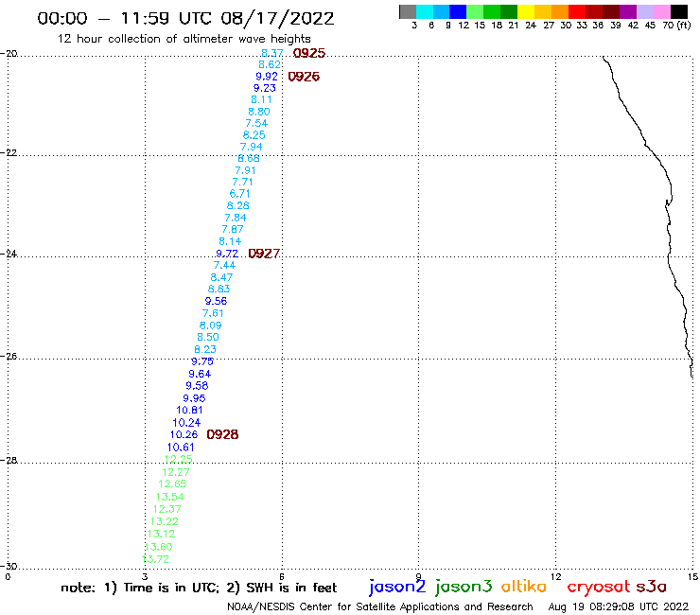Click wave height value 7.61

tap(213, 313)
